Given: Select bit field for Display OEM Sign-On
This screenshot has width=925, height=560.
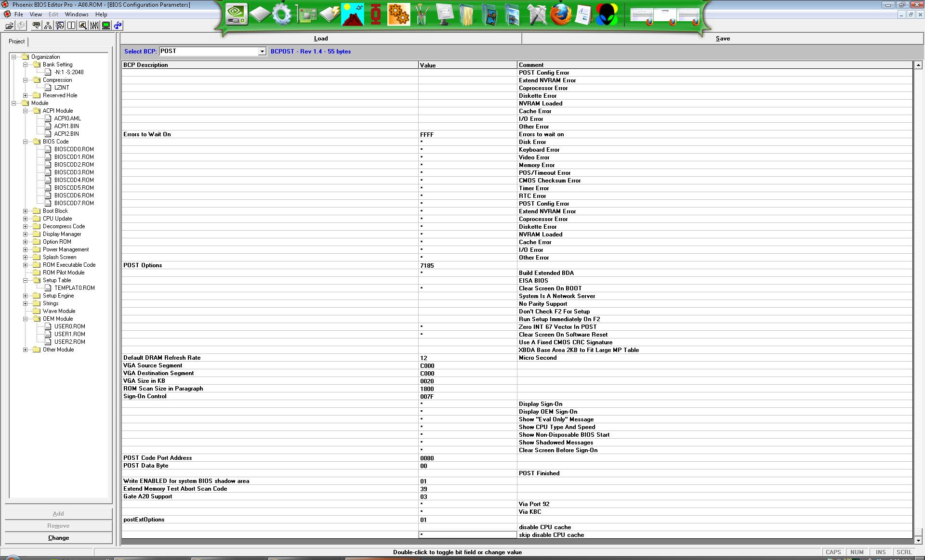Looking at the screenshot, I should pos(468,412).
